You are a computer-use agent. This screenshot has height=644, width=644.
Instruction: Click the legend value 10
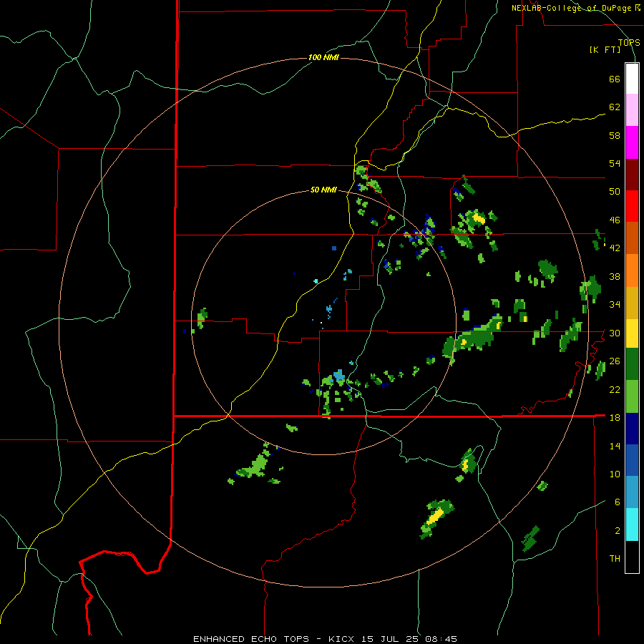coord(615,474)
